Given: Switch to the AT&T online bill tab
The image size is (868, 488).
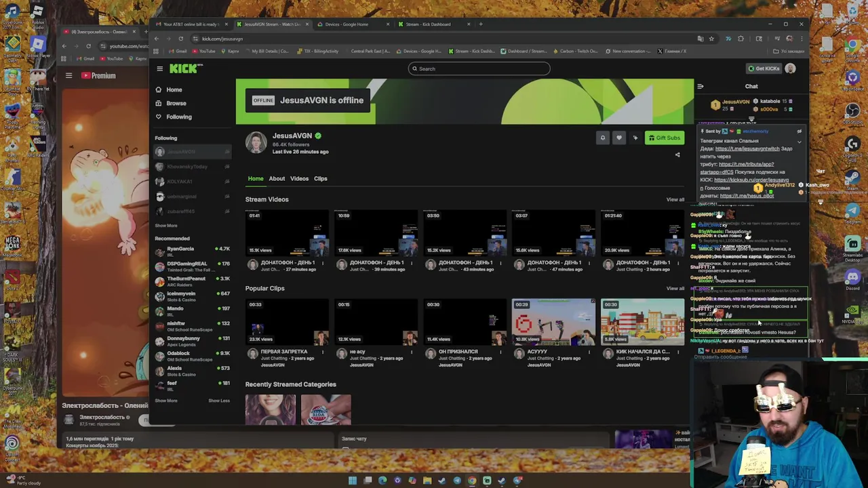Looking at the screenshot, I should [191, 24].
